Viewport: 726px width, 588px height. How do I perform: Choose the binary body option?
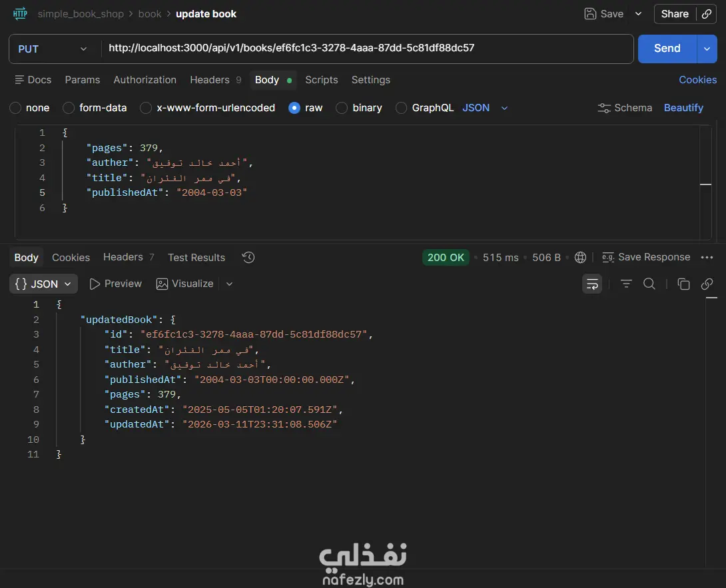pyautogui.click(x=342, y=108)
